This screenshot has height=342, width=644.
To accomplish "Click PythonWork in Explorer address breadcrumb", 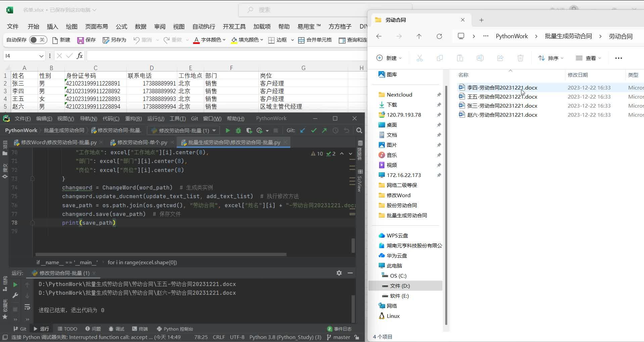I will (x=512, y=36).
